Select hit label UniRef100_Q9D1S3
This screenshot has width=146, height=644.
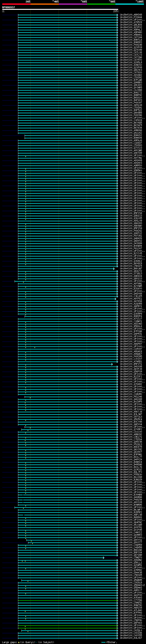pos(131,216)
